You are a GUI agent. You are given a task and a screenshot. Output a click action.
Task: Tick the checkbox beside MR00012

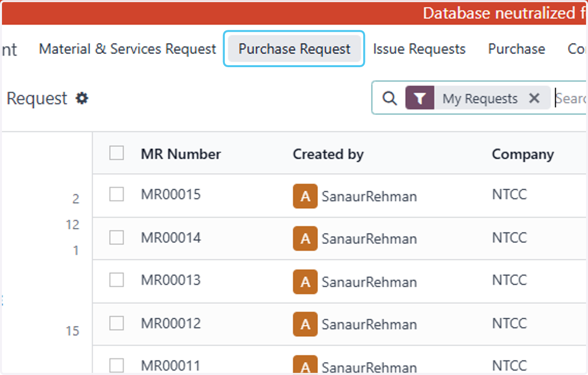click(117, 323)
